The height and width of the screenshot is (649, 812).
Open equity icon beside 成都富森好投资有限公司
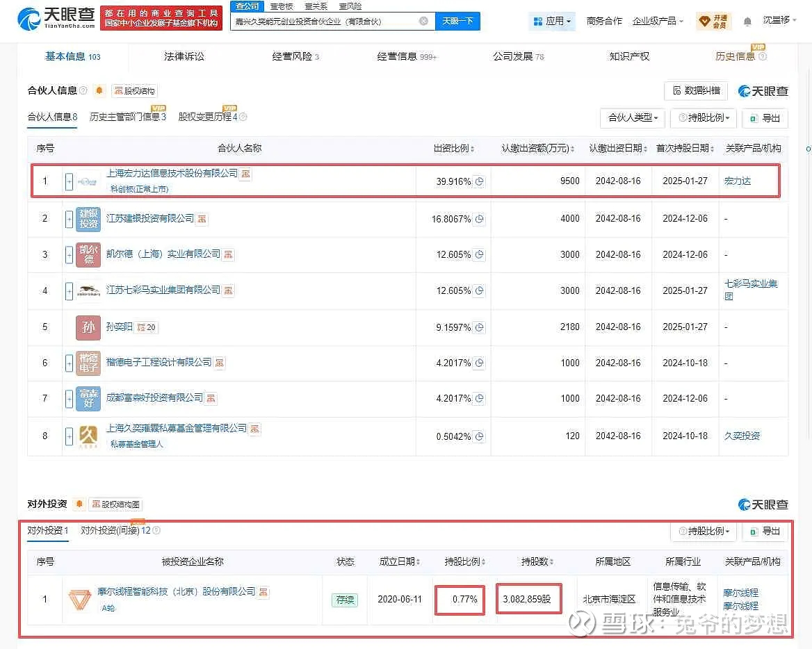pyautogui.click(x=211, y=399)
